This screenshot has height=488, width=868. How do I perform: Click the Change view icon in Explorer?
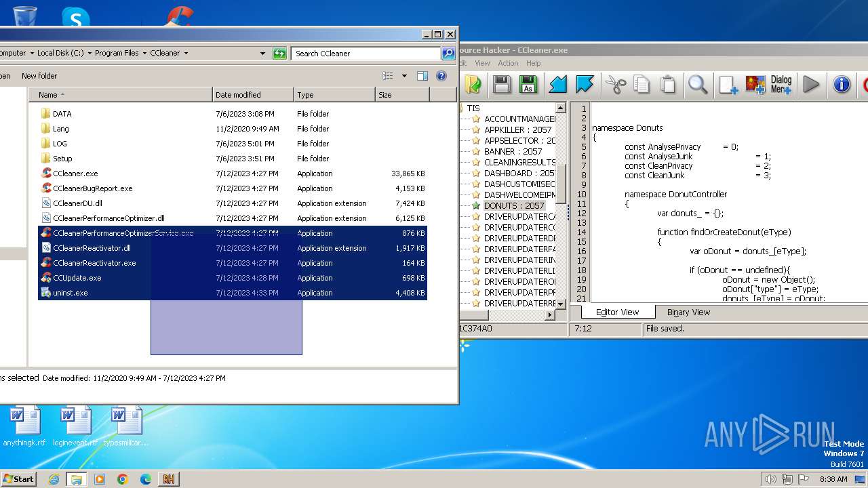pos(388,76)
